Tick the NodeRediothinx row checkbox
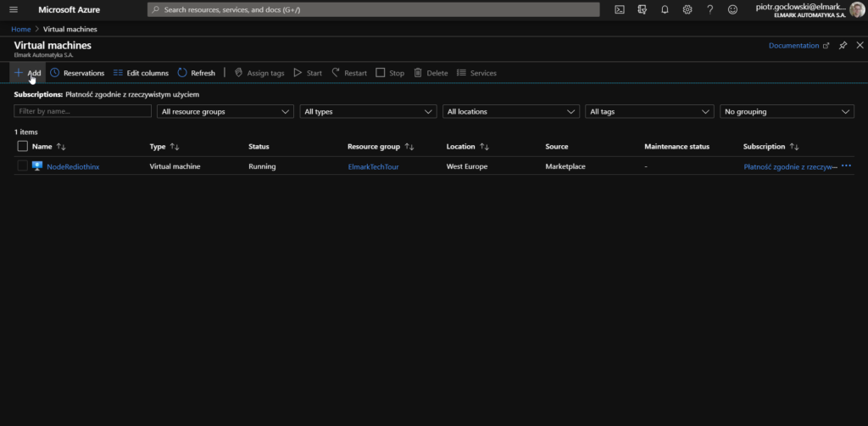The height and width of the screenshot is (426, 868). (x=23, y=165)
